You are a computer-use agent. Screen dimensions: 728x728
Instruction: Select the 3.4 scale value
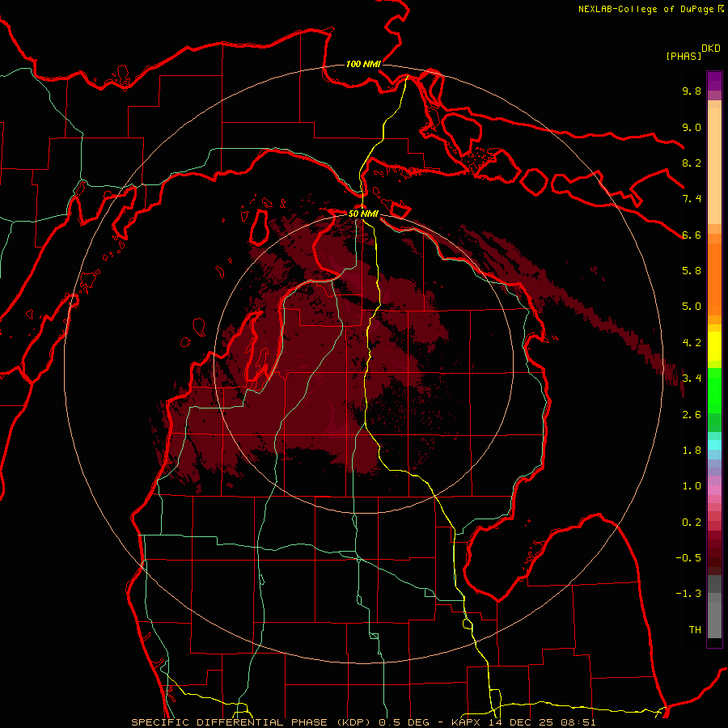(x=692, y=379)
